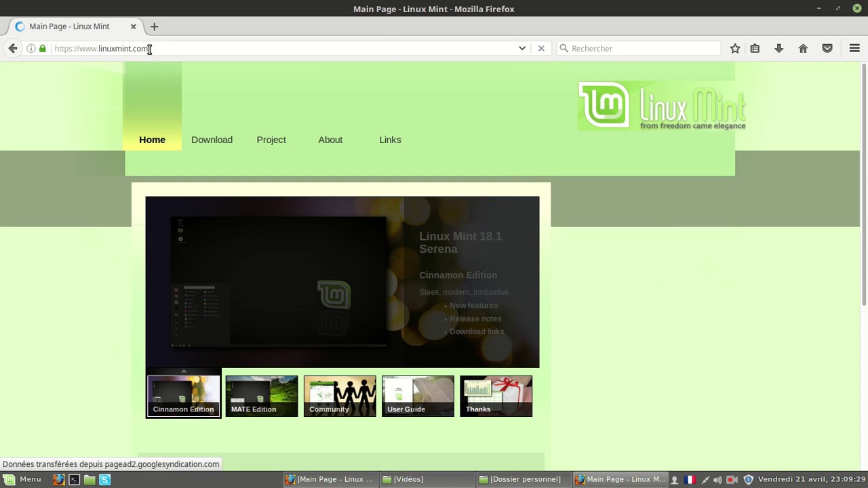Open the Download navigation item
This screenshot has height=488, width=868.
point(212,140)
